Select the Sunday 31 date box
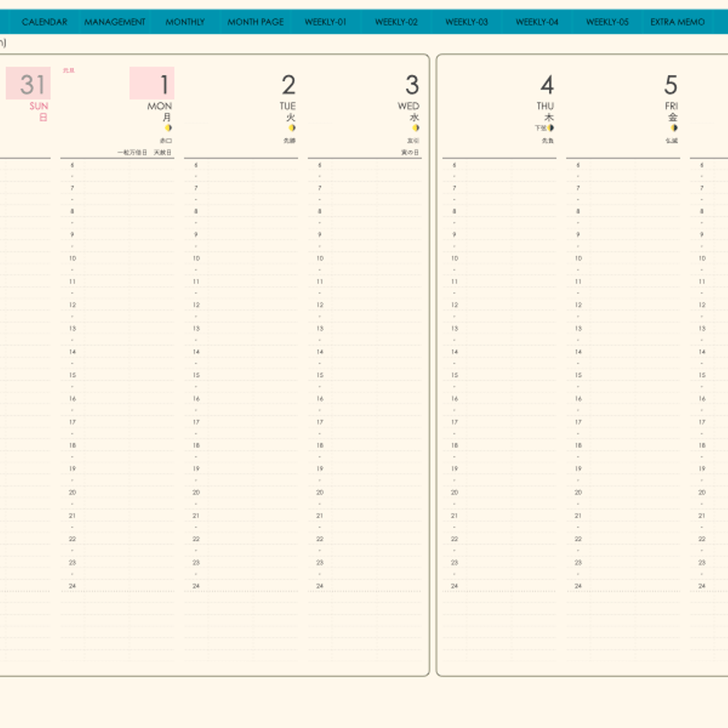This screenshot has width=728, height=728. pyautogui.click(x=28, y=83)
